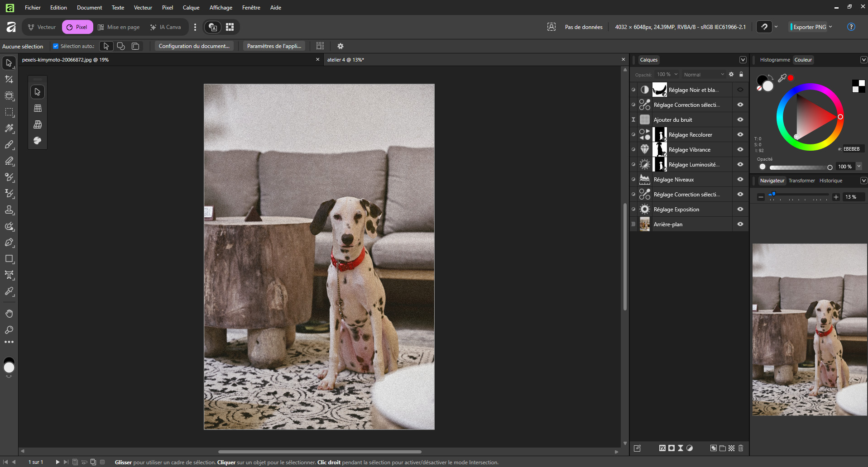The image size is (868, 467).
Task: Pick the color picker eyedropper in Couleur panel
Action: 782,78
